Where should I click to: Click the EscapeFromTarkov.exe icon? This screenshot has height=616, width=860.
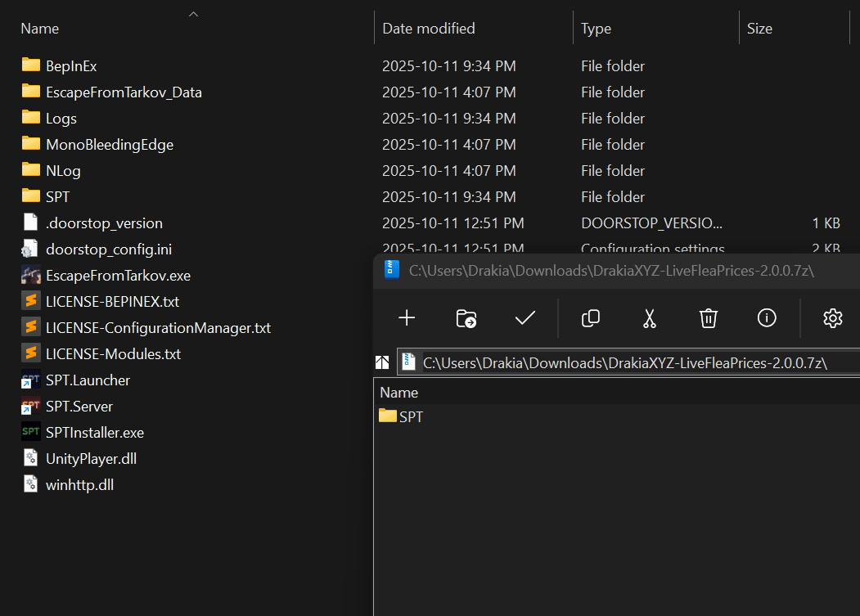point(31,275)
